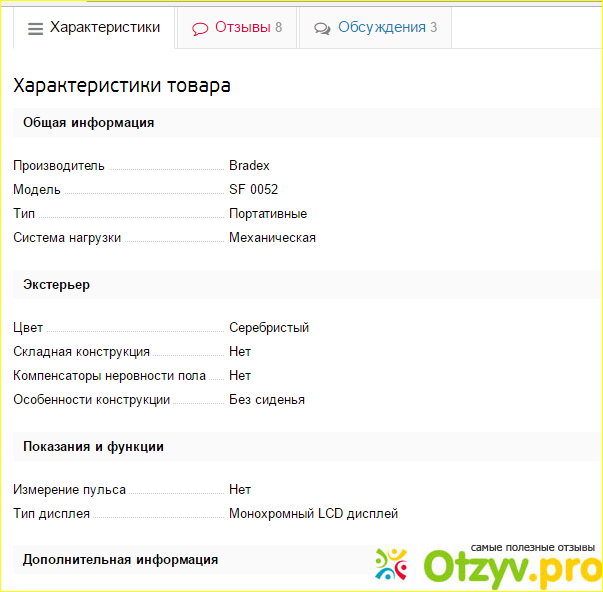Click the model value SF 0052
This screenshot has height=592, width=603.
click(x=253, y=190)
